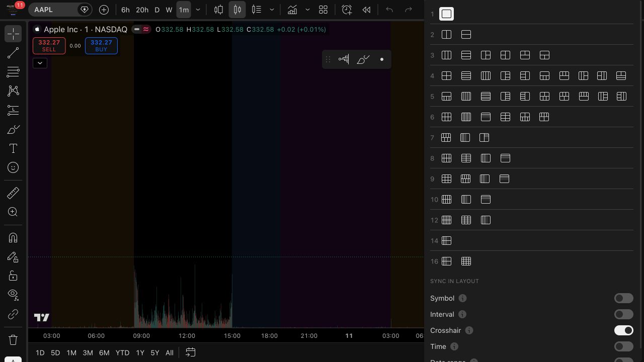The height and width of the screenshot is (362, 644).
Task: Expand the chart style dropdown arrow
Action: pos(272,10)
